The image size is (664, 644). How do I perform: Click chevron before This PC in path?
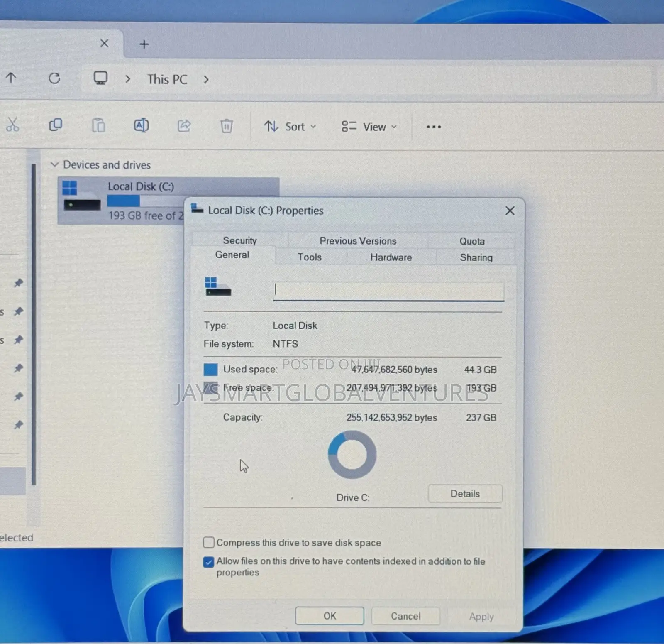point(128,79)
